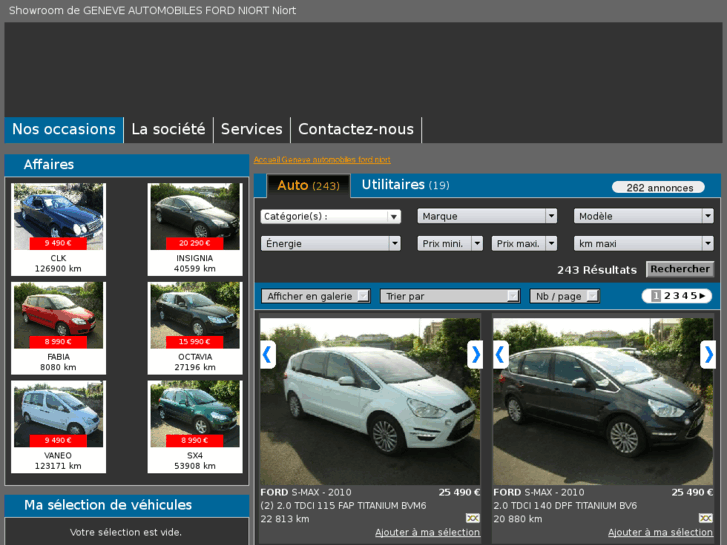The width and height of the screenshot is (727, 545).
Task: Show next photo of dark Ford S-MAX
Action: (708, 354)
